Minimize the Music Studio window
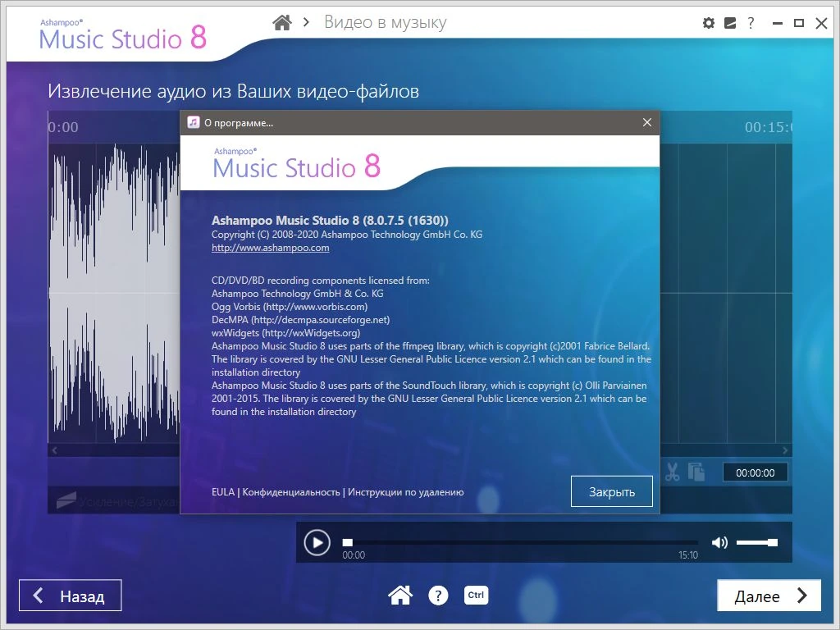The height and width of the screenshot is (630, 840). 778,23
